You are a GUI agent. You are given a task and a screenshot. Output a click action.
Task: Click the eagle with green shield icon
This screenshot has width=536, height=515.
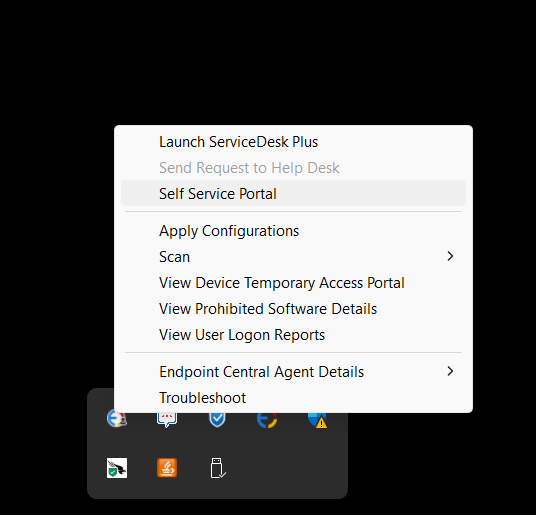pyautogui.click(x=117, y=468)
